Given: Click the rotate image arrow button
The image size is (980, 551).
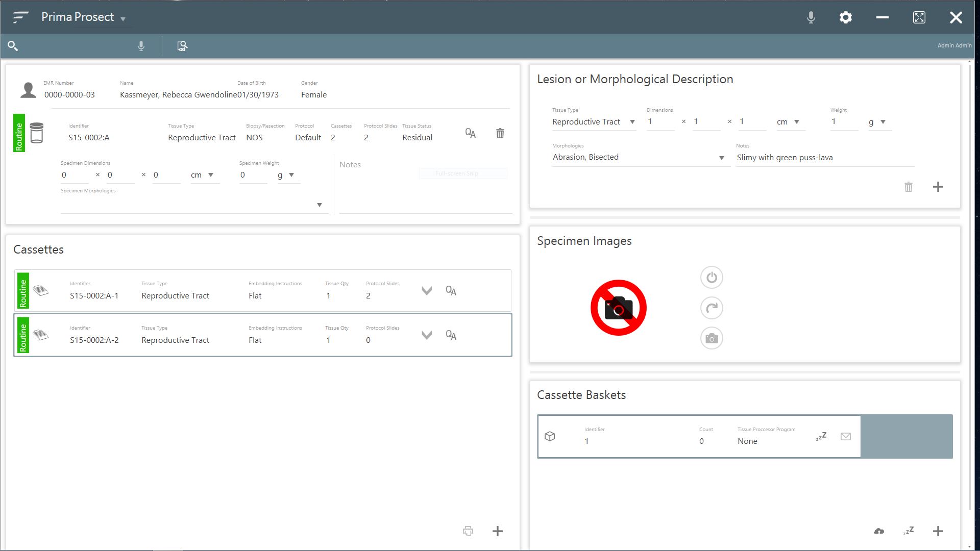Looking at the screenshot, I should tap(712, 308).
